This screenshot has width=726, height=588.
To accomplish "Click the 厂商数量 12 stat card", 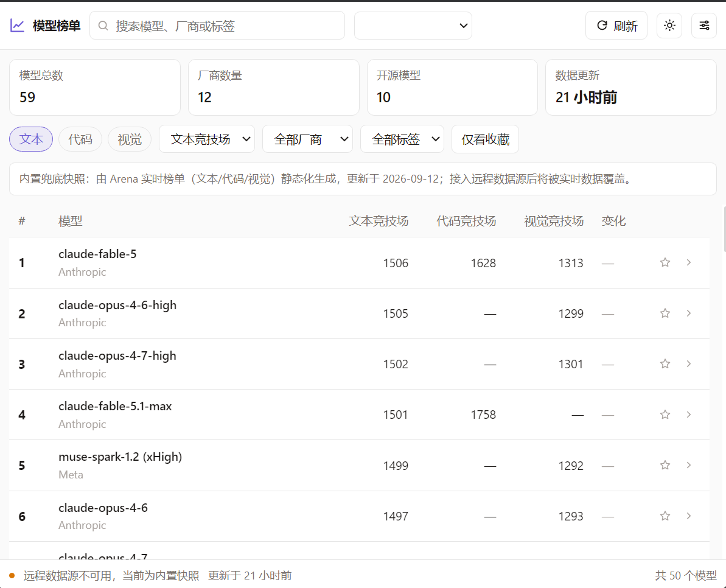I will pyautogui.click(x=274, y=87).
